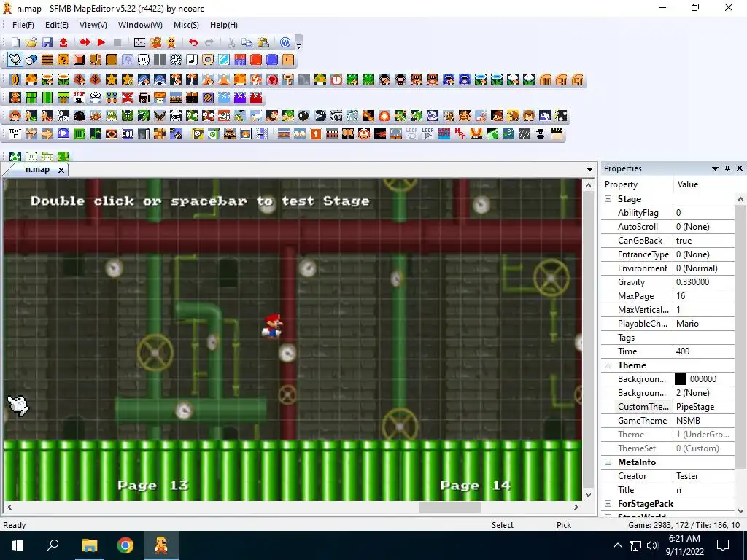Click the map's scroll-down arrow

point(589,495)
